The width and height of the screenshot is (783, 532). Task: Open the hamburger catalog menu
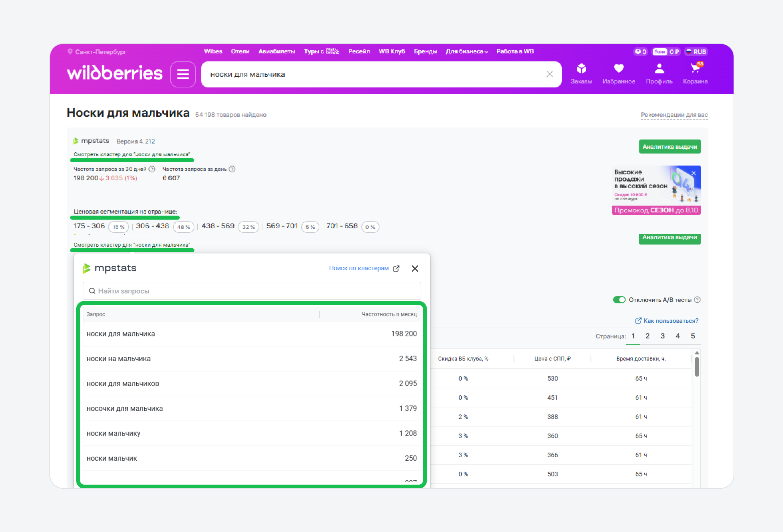(183, 74)
